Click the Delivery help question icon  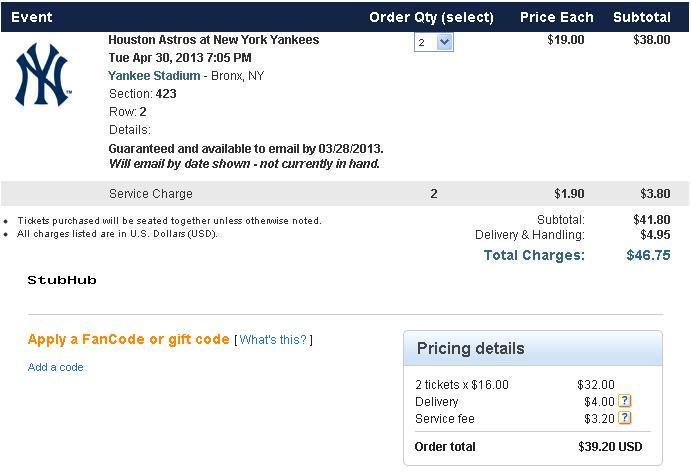pyautogui.click(x=624, y=401)
